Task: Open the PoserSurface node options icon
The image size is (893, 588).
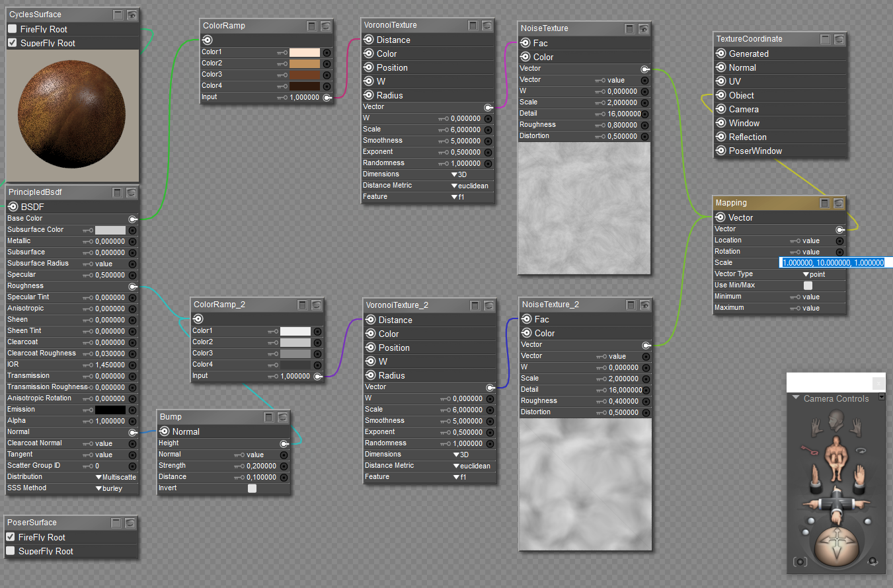Action: coord(116,523)
